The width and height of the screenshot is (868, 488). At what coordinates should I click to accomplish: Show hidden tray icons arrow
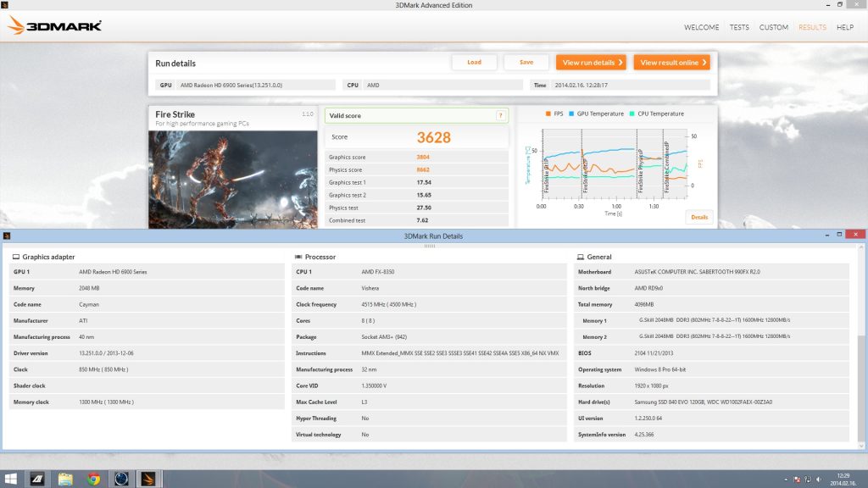click(x=786, y=480)
